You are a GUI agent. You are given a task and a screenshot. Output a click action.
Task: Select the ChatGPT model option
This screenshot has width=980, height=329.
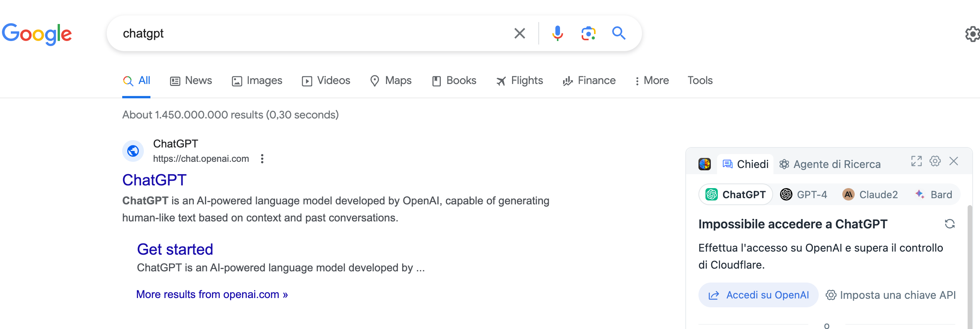click(736, 194)
